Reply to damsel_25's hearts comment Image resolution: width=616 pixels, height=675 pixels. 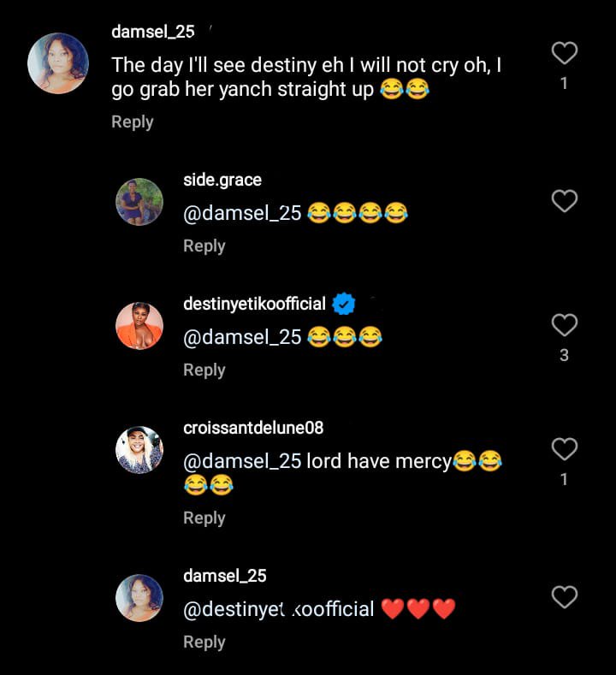click(204, 642)
